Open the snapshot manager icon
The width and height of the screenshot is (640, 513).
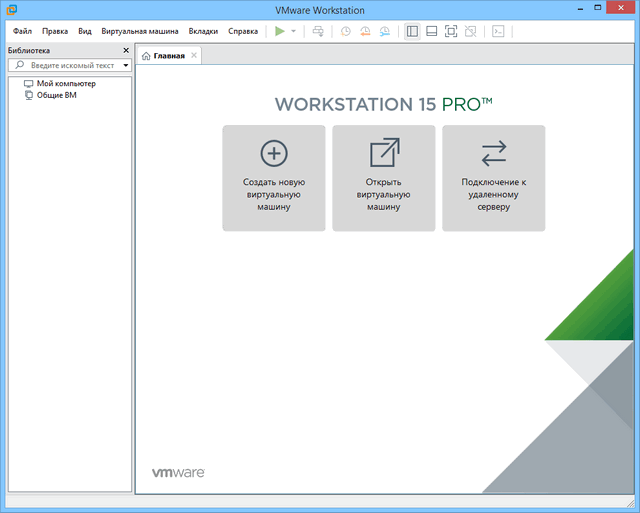click(384, 31)
